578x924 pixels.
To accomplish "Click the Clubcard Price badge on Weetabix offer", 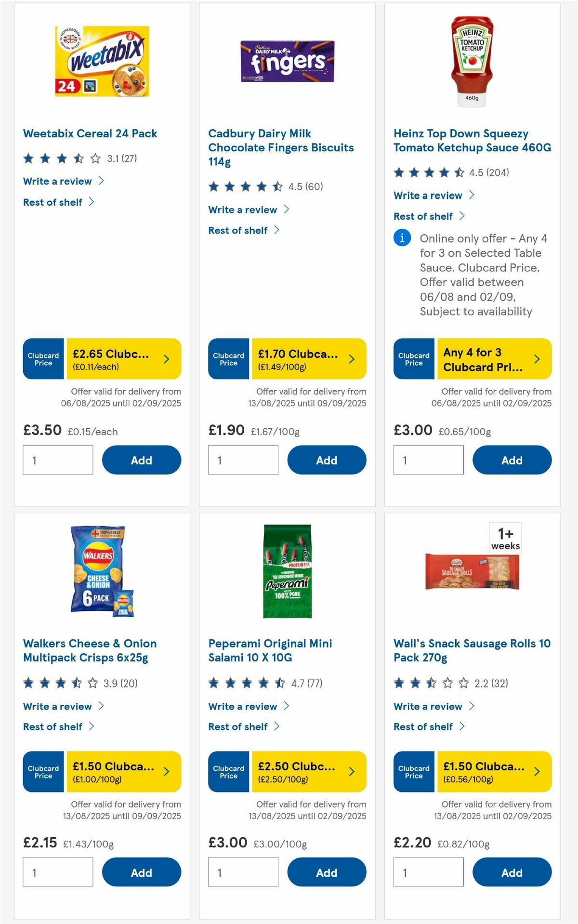I will click(x=42, y=359).
